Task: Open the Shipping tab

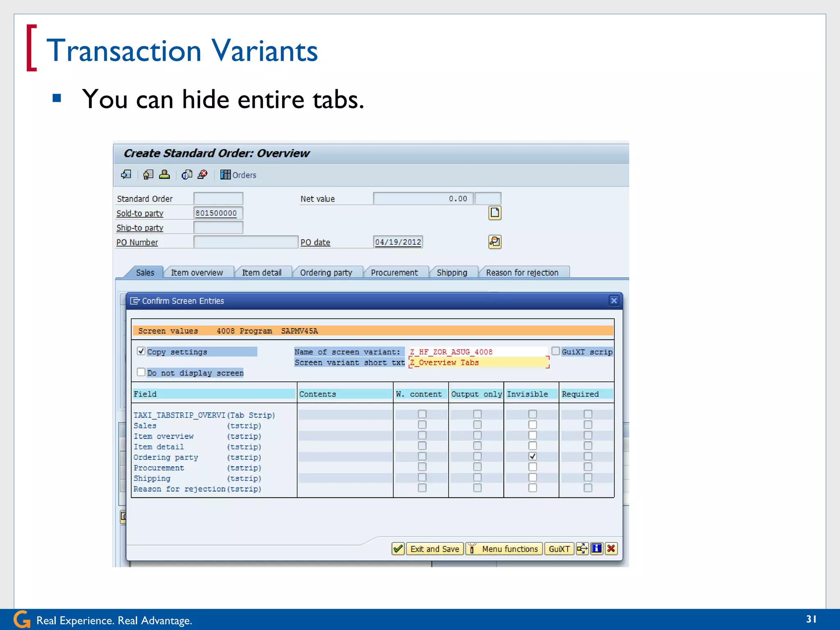Action: 452,273
